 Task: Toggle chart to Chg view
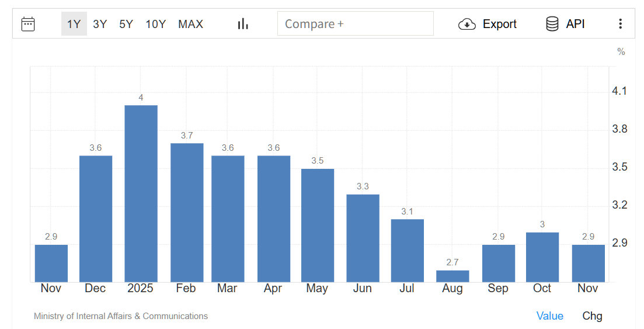(x=592, y=316)
